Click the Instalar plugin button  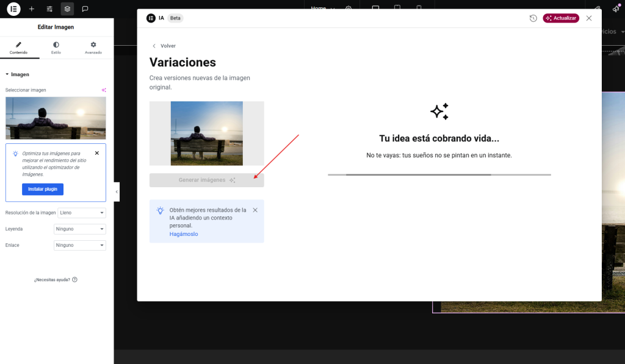(x=43, y=189)
